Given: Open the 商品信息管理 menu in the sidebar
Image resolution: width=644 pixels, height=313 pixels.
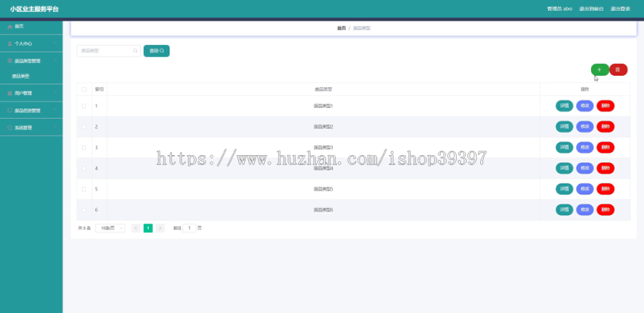Looking at the screenshot, I should click(x=31, y=110).
